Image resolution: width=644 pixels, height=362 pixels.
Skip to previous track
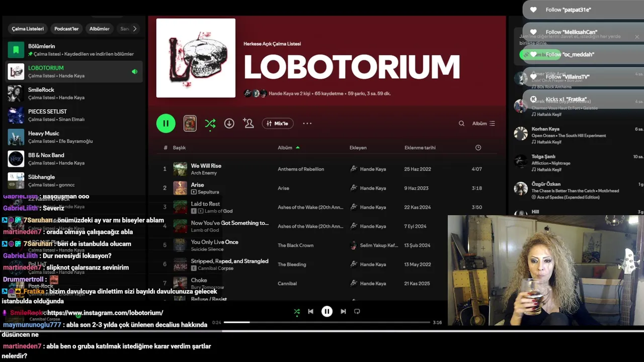[310, 311]
